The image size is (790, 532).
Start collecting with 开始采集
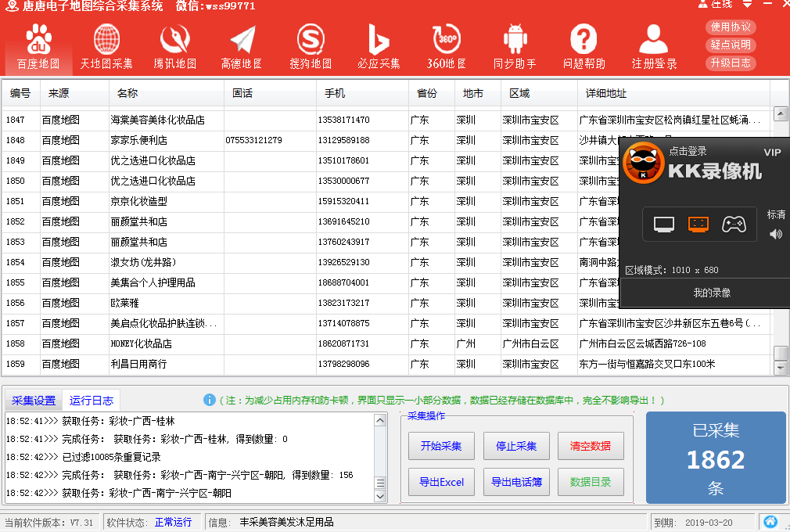click(441, 446)
